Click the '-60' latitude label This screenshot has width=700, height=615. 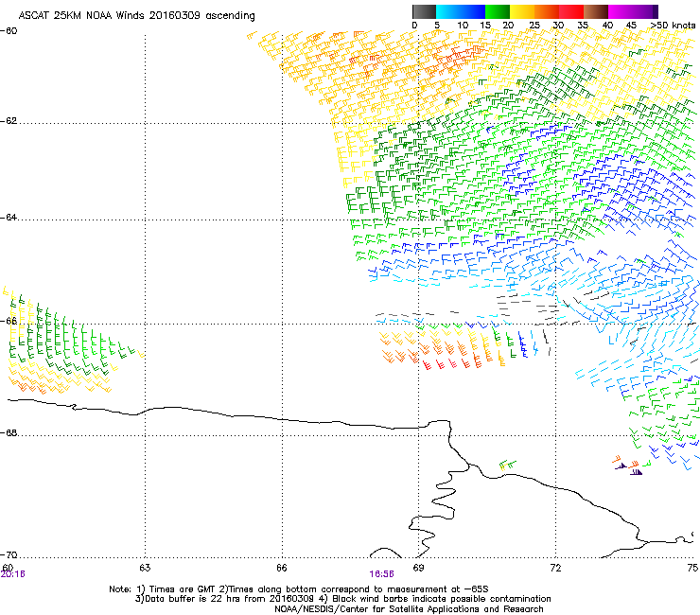[x=9, y=31]
